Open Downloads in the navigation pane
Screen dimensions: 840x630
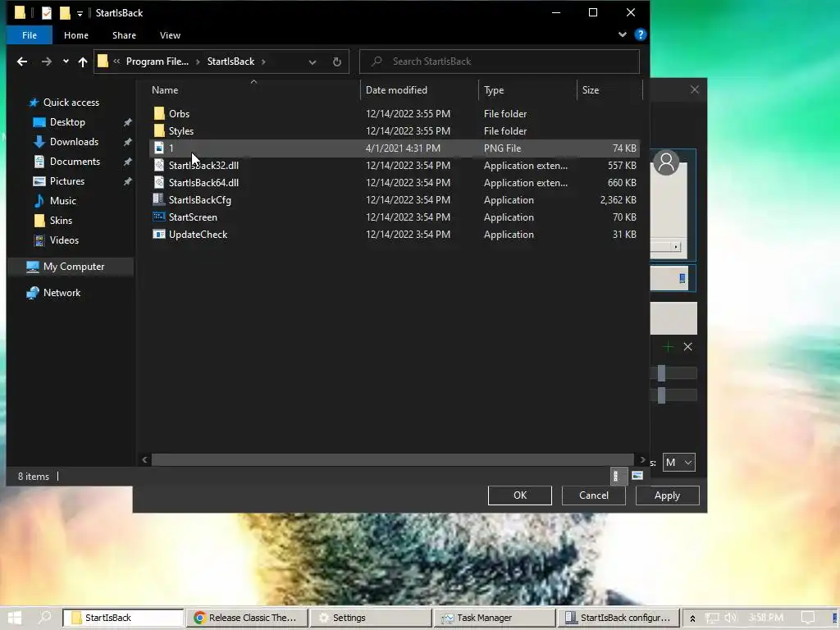[74, 142]
